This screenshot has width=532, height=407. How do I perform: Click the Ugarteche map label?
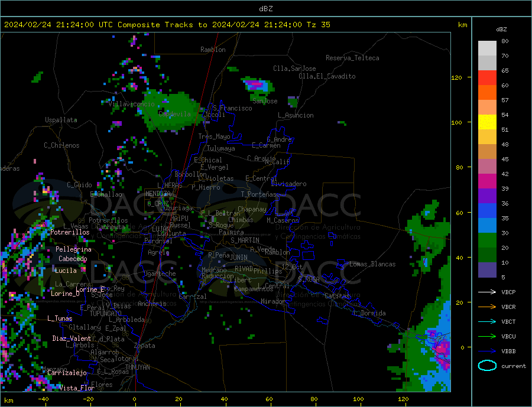coord(160,273)
